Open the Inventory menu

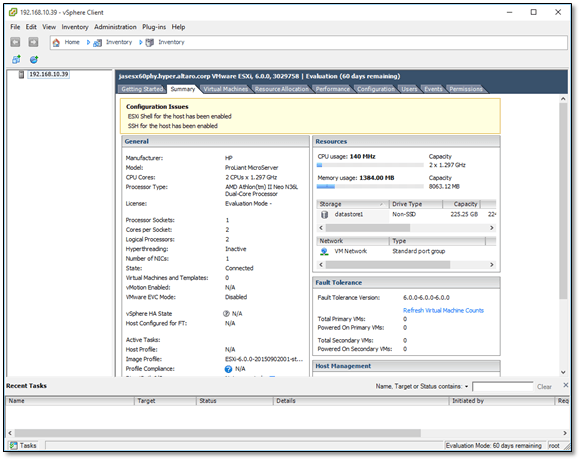click(75, 27)
